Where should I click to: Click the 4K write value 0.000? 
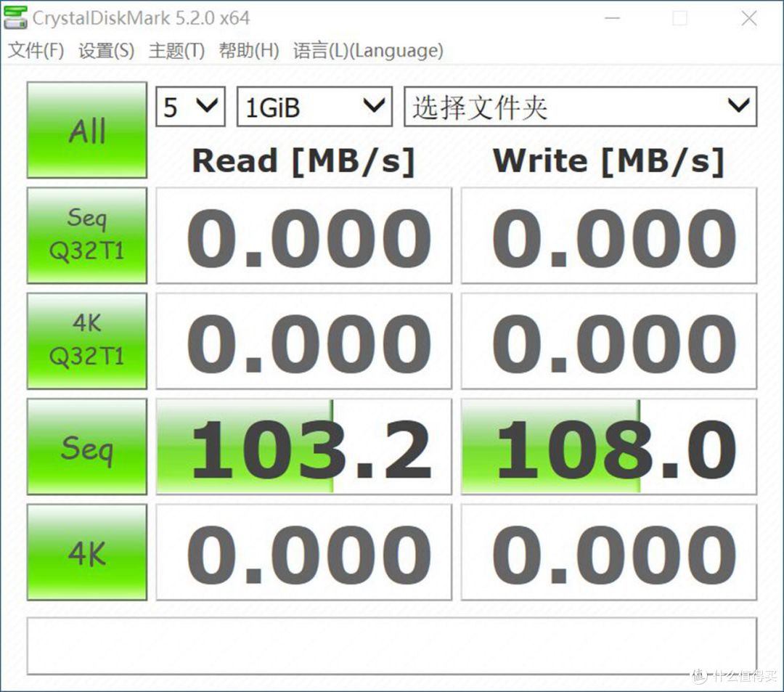609,552
